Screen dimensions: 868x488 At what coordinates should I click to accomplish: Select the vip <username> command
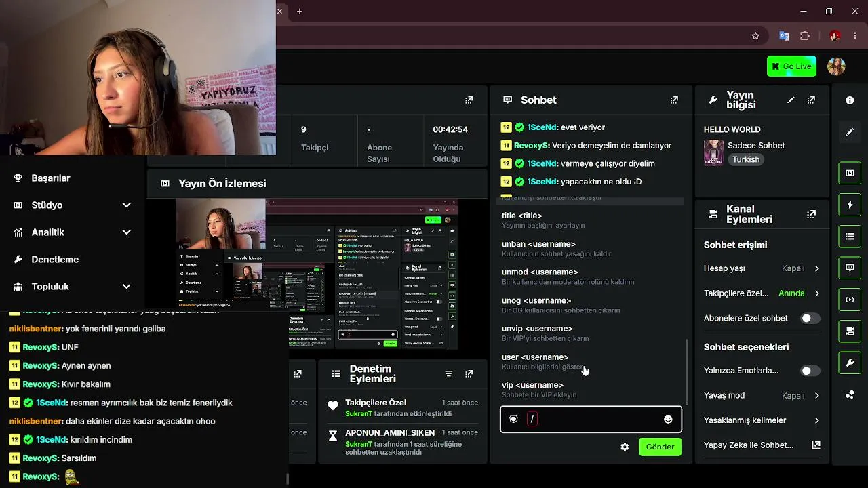tap(591, 390)
